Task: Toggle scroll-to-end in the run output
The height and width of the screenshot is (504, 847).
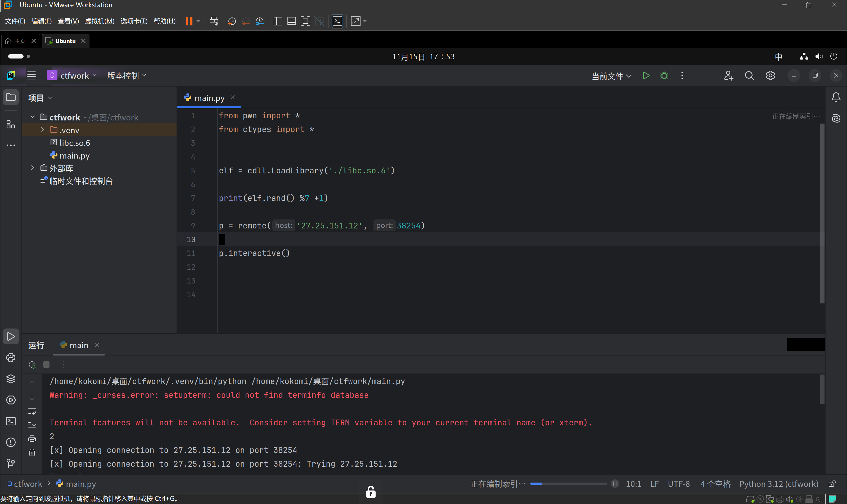Action: tap(32, 425)
